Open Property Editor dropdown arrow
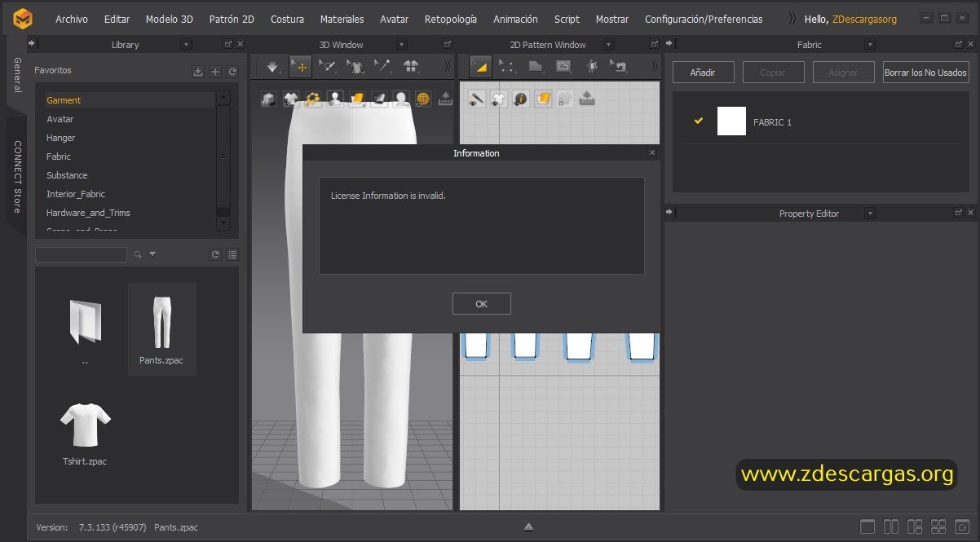This screenshot has height=542, width=980. tap(870, 214)
